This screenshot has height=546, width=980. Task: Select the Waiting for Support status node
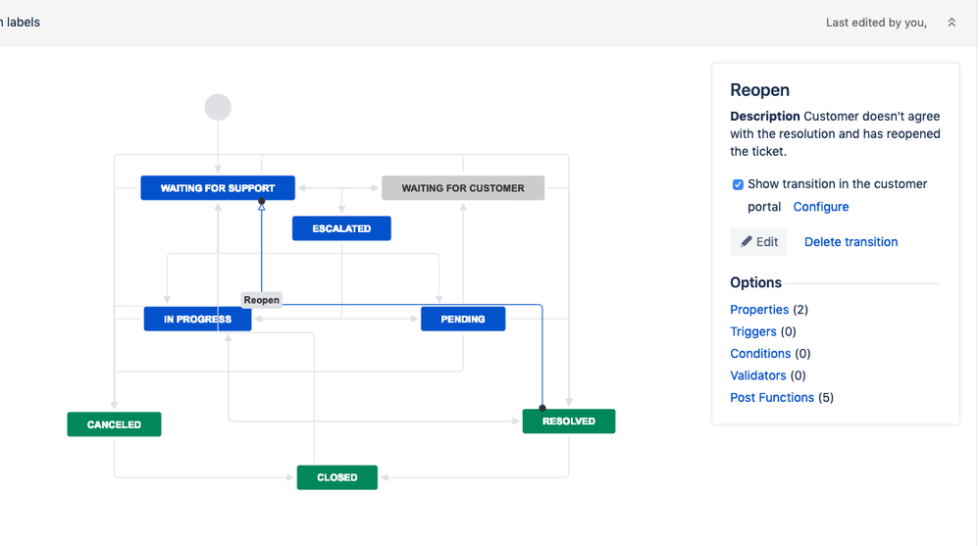click(217, 188)
